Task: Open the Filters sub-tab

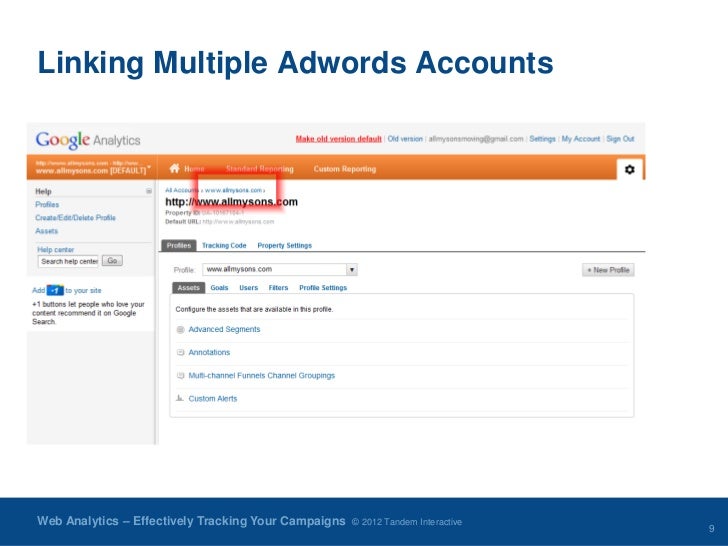Action: click(x=278, y=288)
